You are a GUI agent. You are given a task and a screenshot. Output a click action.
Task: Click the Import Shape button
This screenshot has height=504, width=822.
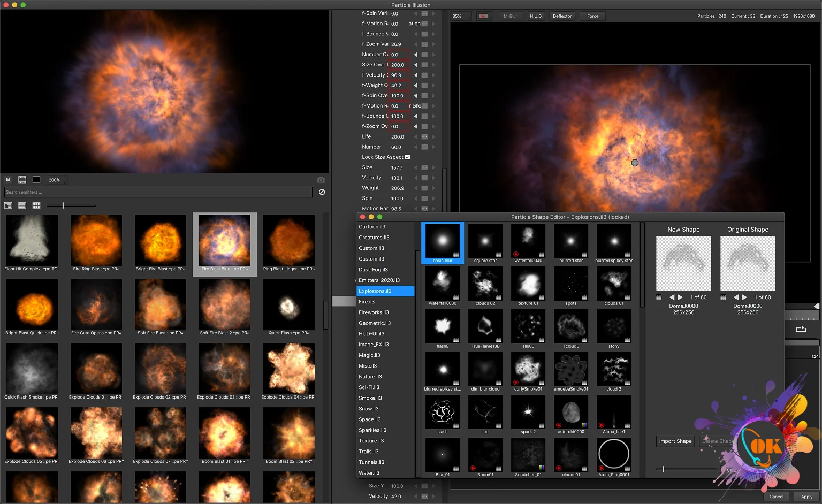coord(675,441)
